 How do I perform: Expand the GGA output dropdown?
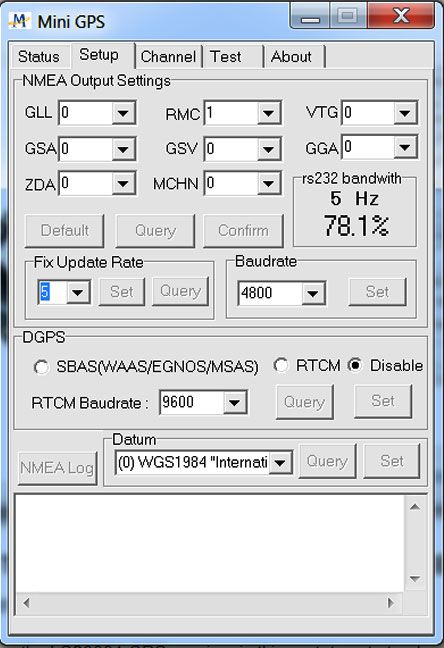405,147
